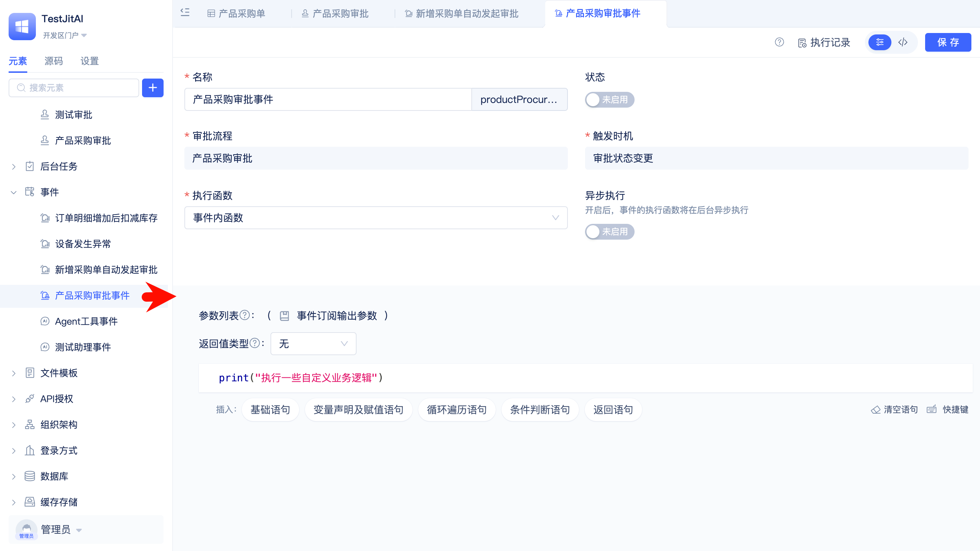
Task: Toggle the 状态 enable switch
Action: [609, 100]
